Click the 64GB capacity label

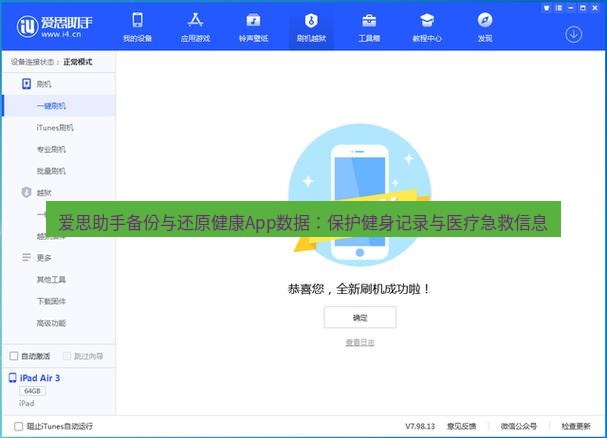[x=33, y=391]
